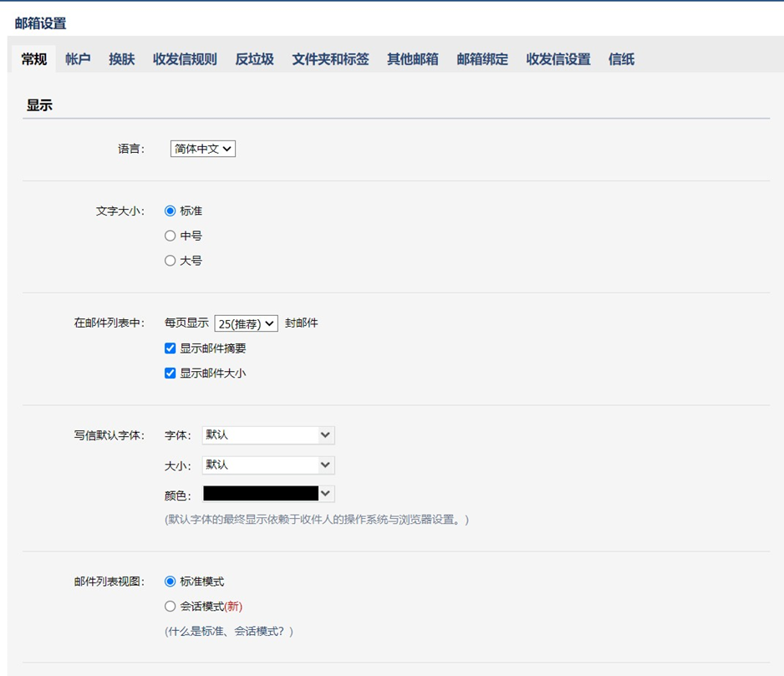Open the 每页显示 25(推荐) dropdown
Screen dimensions: 784x676
(x=246, y=323)
